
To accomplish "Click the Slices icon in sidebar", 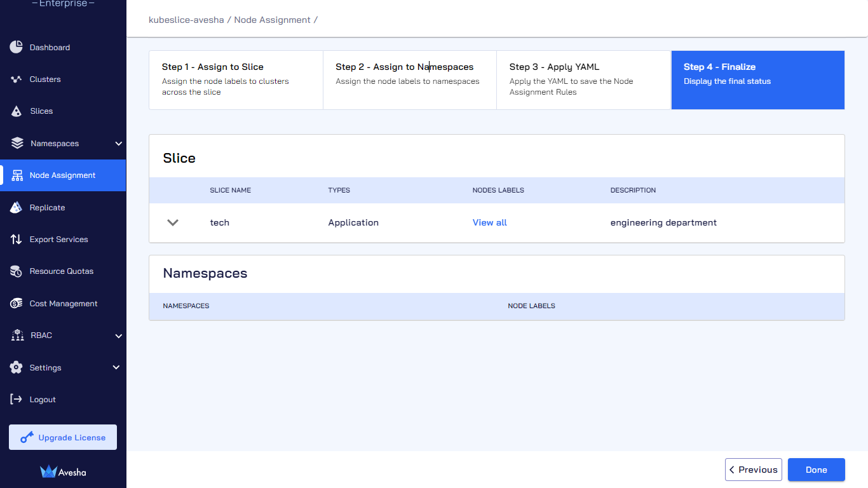I will tap(17, 111).
